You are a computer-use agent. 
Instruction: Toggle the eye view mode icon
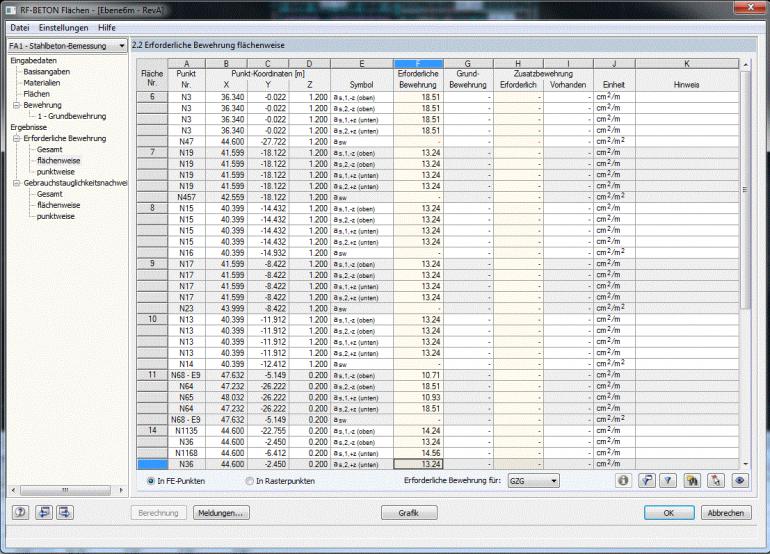click(x=741, y=480)
